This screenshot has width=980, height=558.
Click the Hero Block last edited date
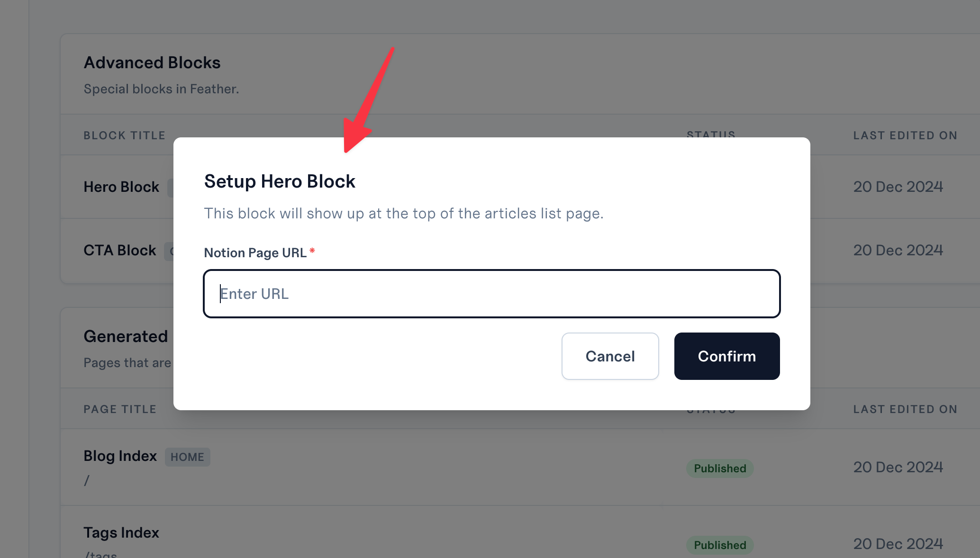(x=898, y=187)
